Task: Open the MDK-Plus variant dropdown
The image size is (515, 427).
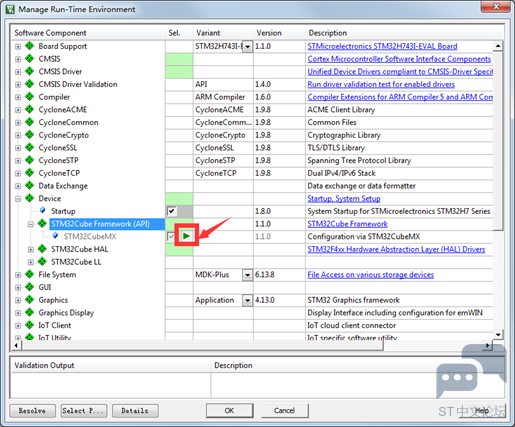Action: tap(247, 275)
